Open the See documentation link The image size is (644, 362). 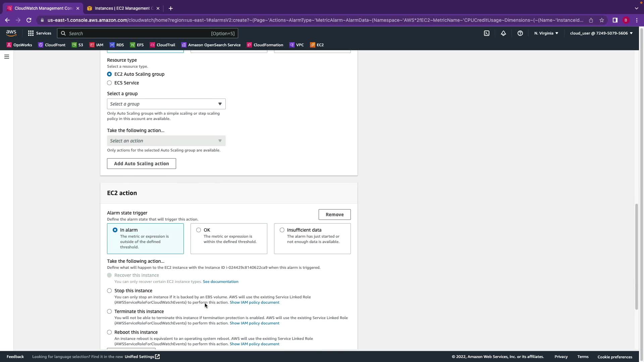220,282
